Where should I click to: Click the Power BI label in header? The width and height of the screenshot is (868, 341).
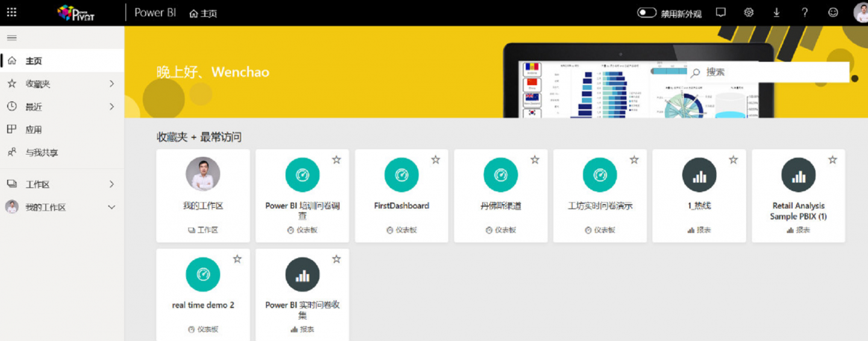pyautogui.click(x=155, y=13)
